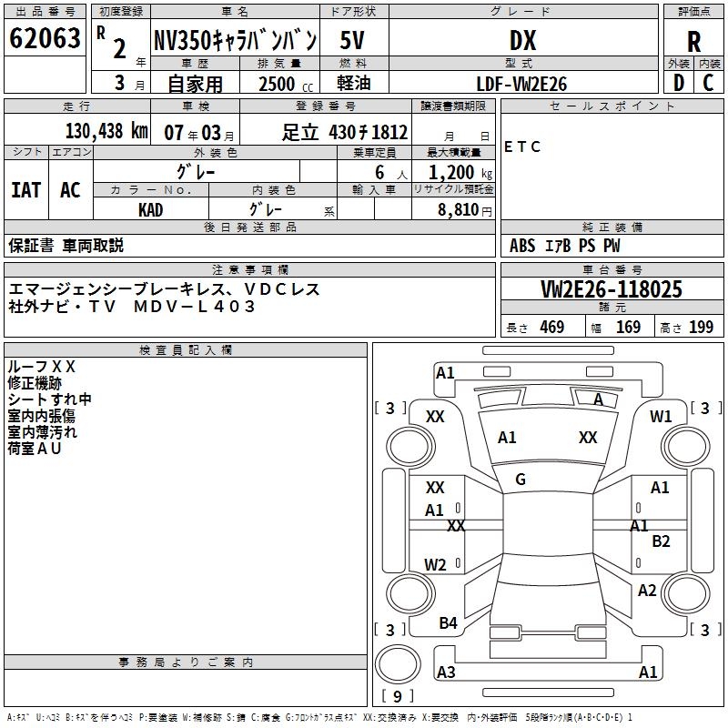Click the displacement value 2500 cc

point(286,84)
